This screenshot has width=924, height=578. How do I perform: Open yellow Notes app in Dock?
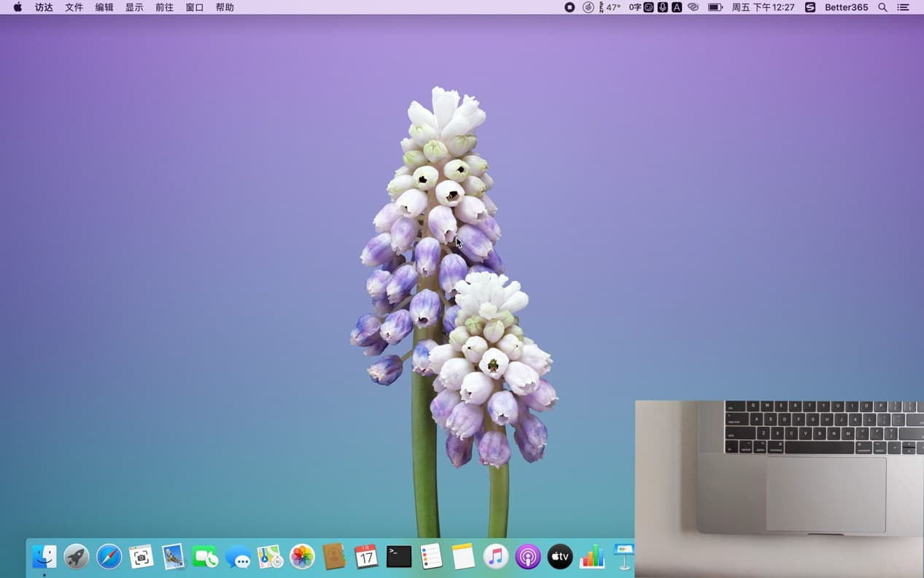(x=463, y=557)
